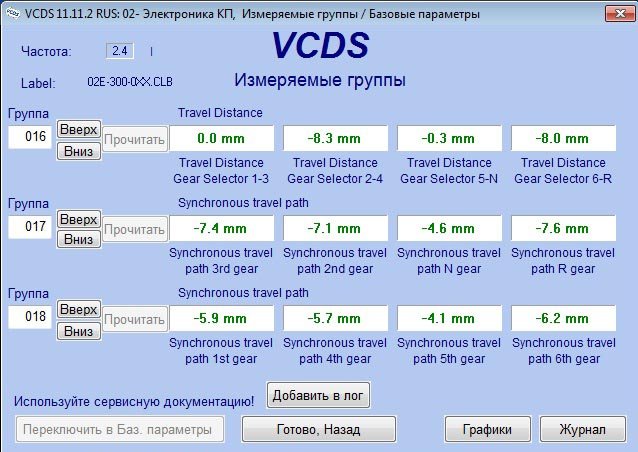Click the Synchronous travel path 3rd gear label

coord(221,261)
